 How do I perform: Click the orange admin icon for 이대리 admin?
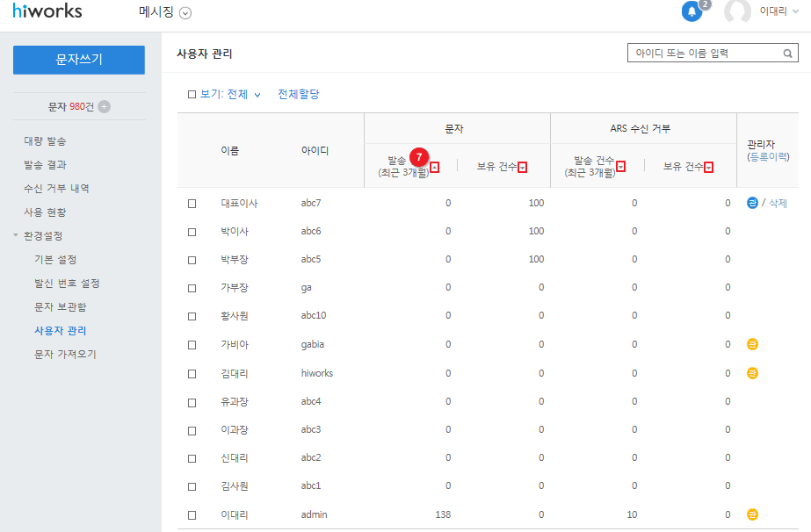pos(752,514)
